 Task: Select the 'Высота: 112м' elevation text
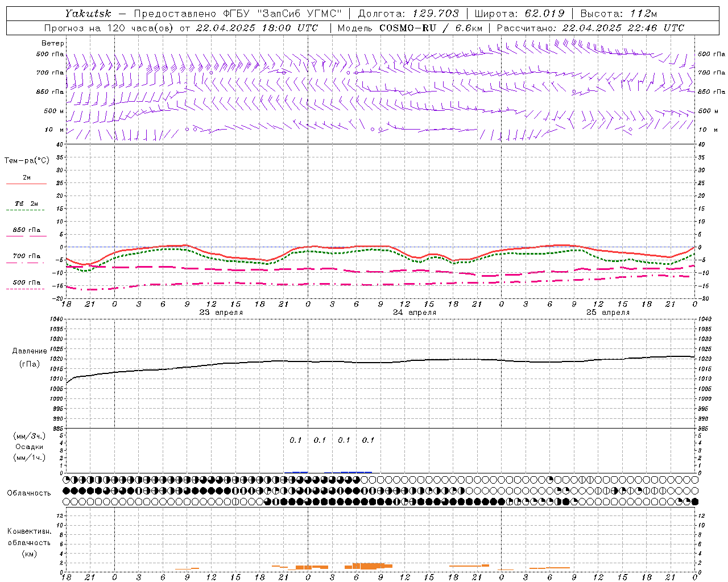click(x=620, y=14)
